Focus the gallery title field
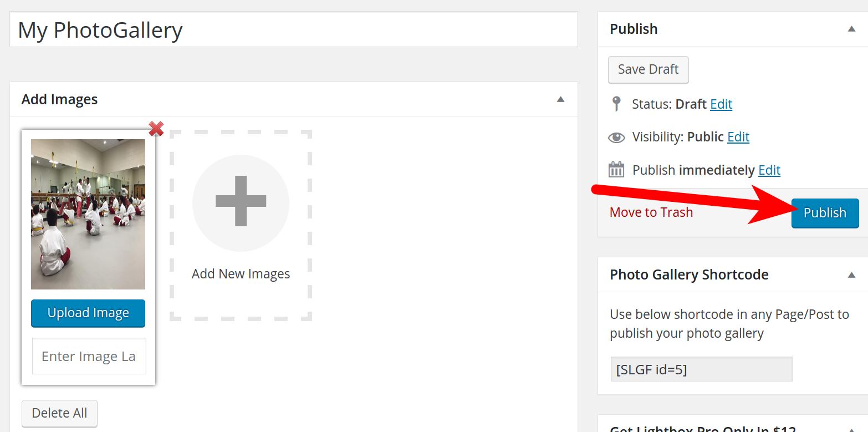The image size is (868, 432). tap(294, 29)
